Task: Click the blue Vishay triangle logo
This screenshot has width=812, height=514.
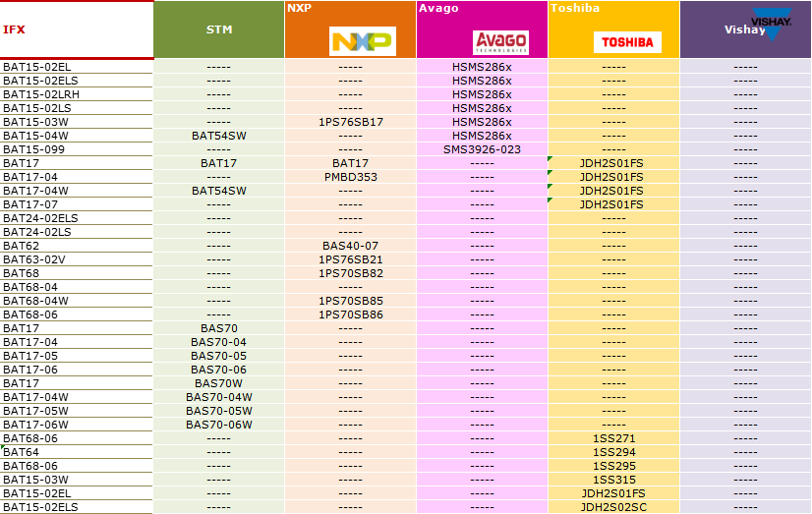Action: 772,24
